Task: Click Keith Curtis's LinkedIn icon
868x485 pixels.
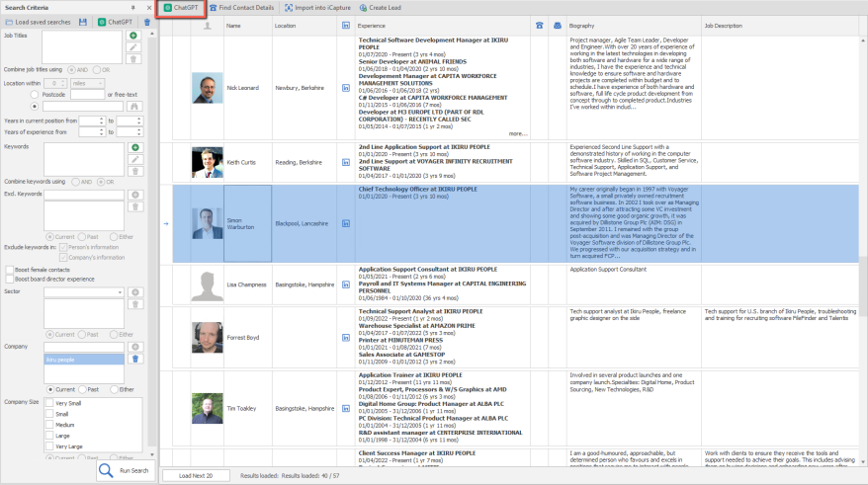Action: point(345,162)
